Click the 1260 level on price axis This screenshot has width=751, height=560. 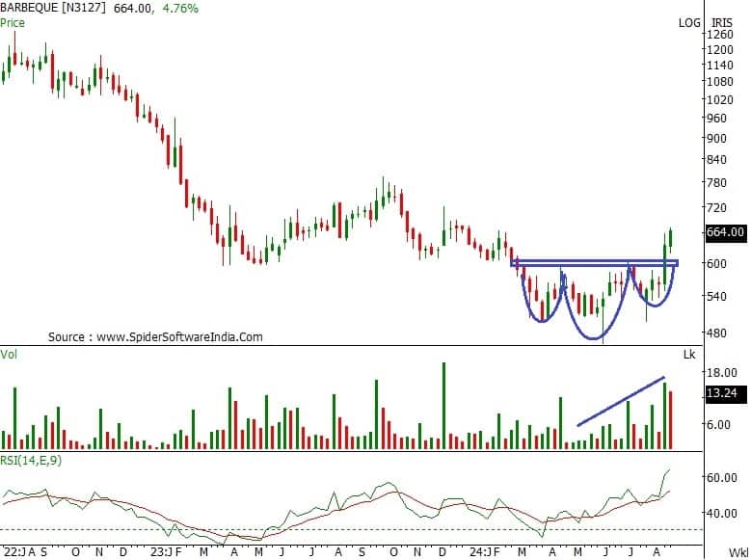click(719, 36)
